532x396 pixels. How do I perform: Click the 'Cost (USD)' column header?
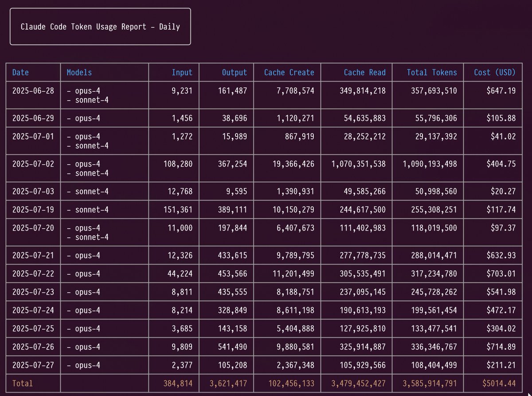coord(495,73)
